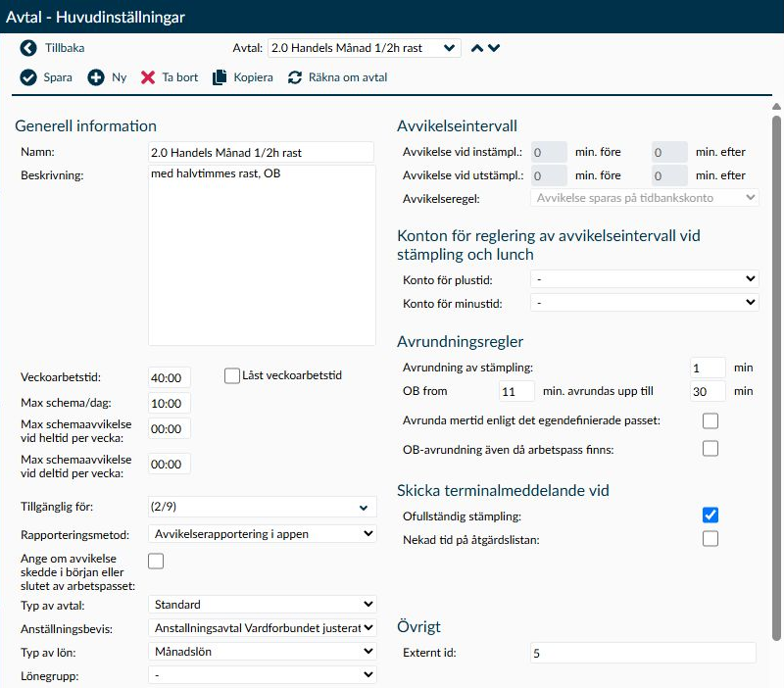
Task: Click the Veckoarbetstid field
Action: tap(169, 377)
